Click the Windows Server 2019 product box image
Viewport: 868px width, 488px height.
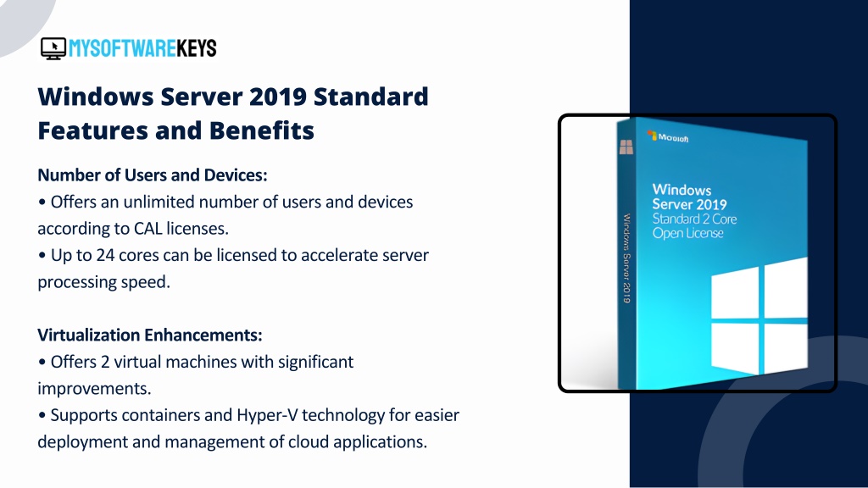[711, 252]
